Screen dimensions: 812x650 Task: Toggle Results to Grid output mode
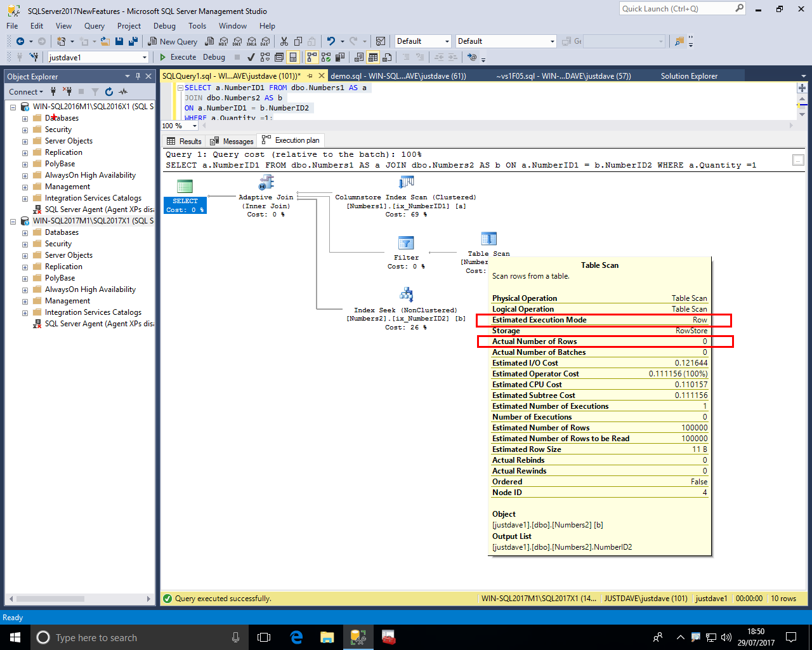click(373, 57)
